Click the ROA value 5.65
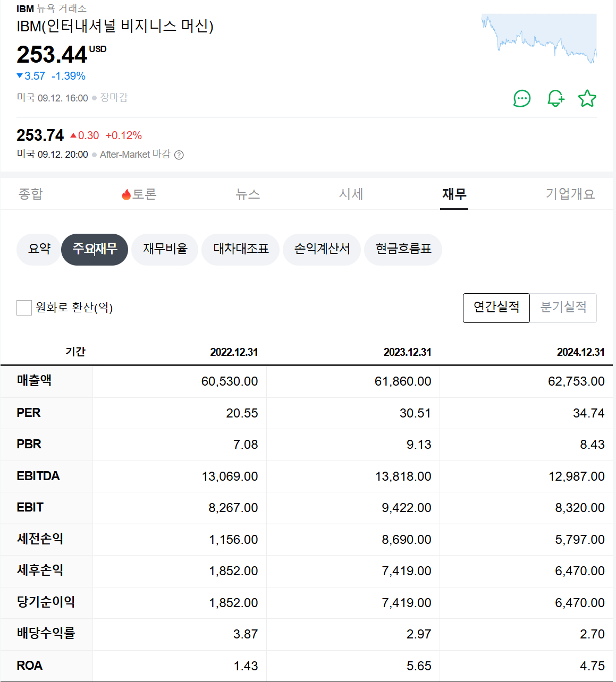This screenshot has width=616, height=682. [419, 666]
